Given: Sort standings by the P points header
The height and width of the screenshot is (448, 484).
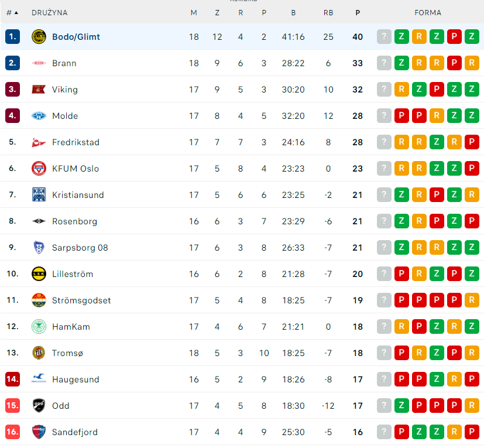Looking at the screenshot, I should pyautogui.click(x=358, y=12).
